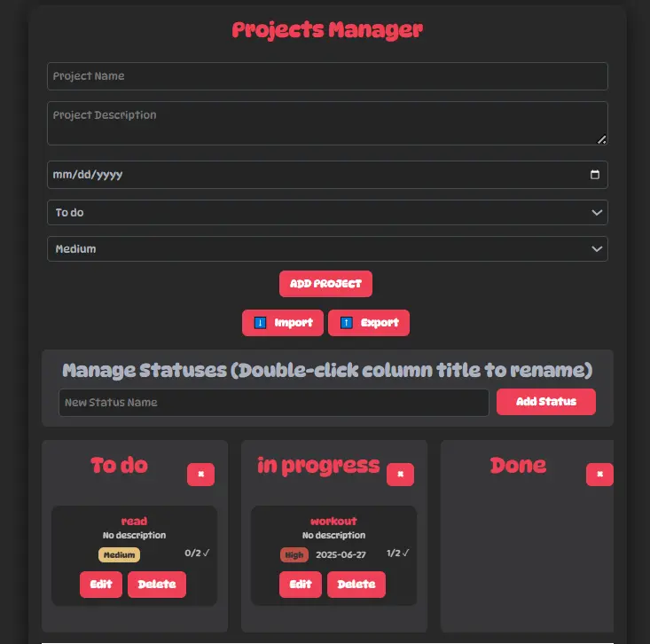Click No description under workout

(333, 536)
